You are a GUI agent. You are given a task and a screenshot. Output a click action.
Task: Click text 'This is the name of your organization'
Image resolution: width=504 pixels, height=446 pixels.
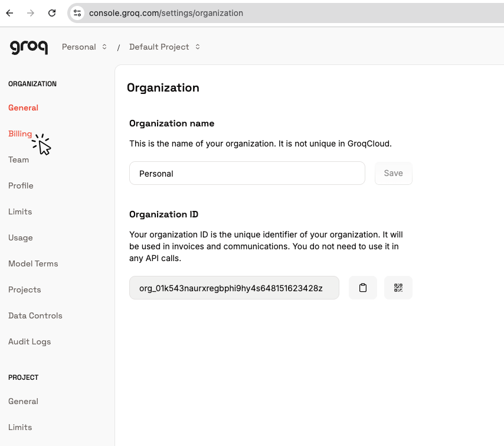click(x=202, y=144)
